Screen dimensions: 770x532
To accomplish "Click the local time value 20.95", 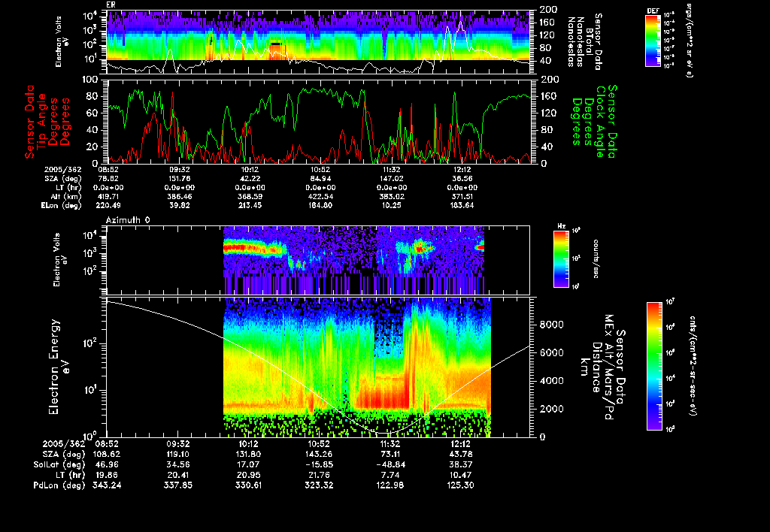I will coord(248,475).
